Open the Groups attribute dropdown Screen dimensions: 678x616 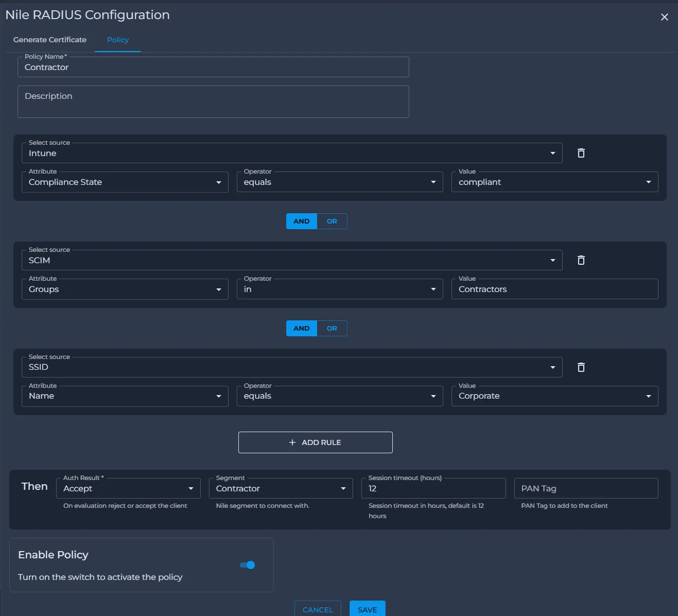tap(125, 289)
